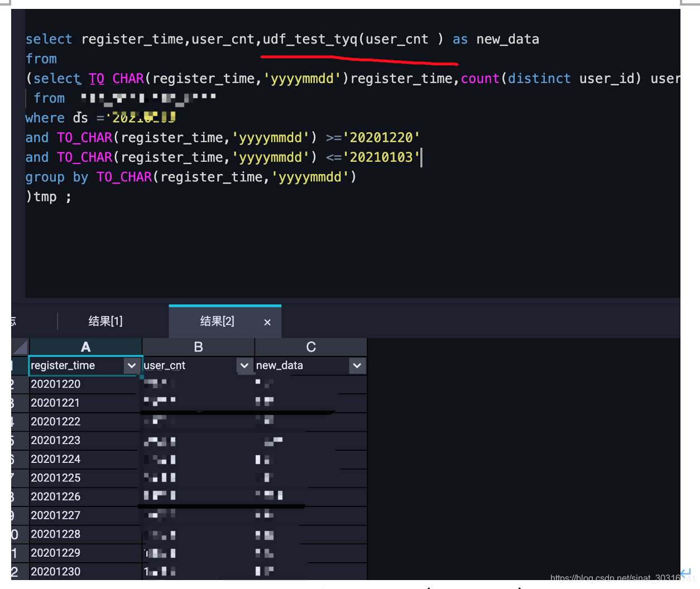This screenshot has height=589, width=700.
Task: Click the new_data header cell
Action: pos(311,365)
